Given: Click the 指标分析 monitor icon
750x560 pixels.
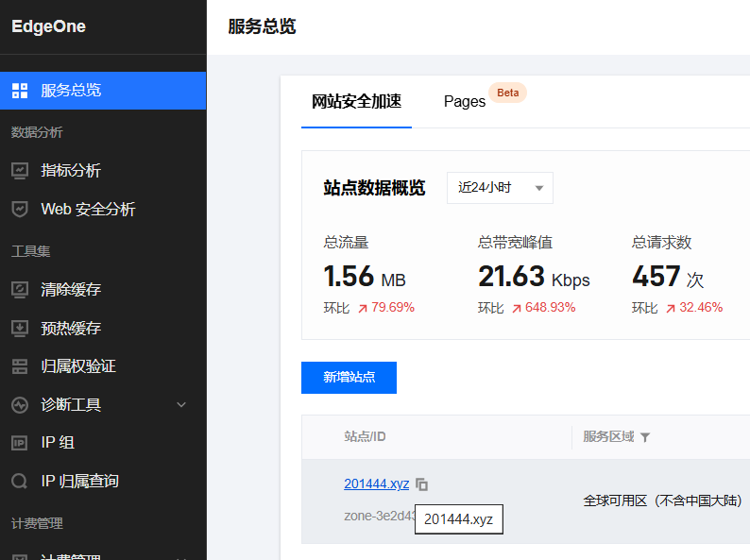Looking at the screenshot, I should point(19,171).
